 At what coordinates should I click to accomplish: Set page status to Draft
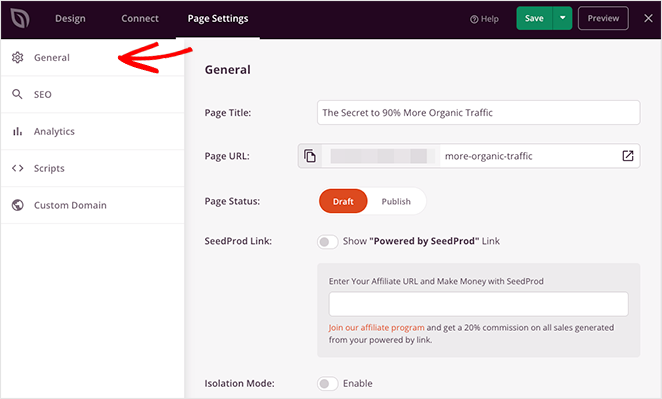click(x=343, y=201)
